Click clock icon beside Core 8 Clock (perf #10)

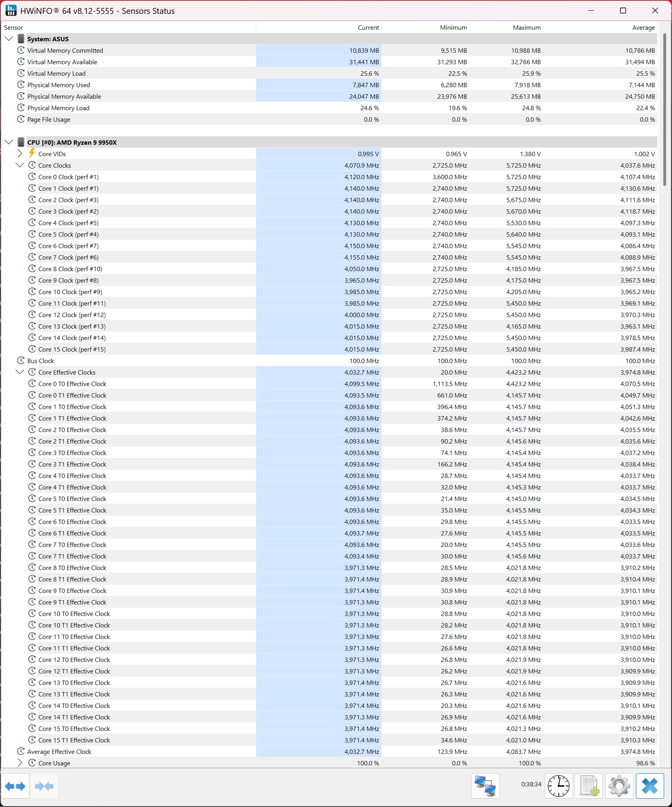(x=32, y=269)
